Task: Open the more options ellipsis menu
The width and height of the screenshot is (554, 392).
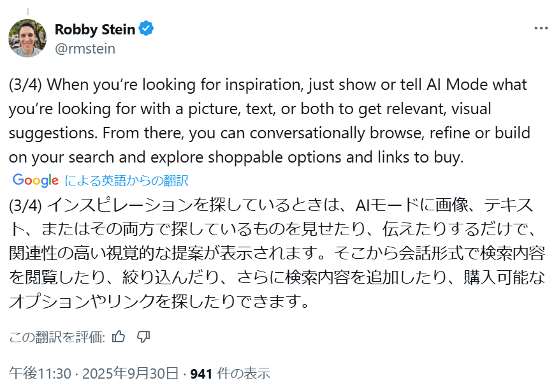Action: (540, 29)
